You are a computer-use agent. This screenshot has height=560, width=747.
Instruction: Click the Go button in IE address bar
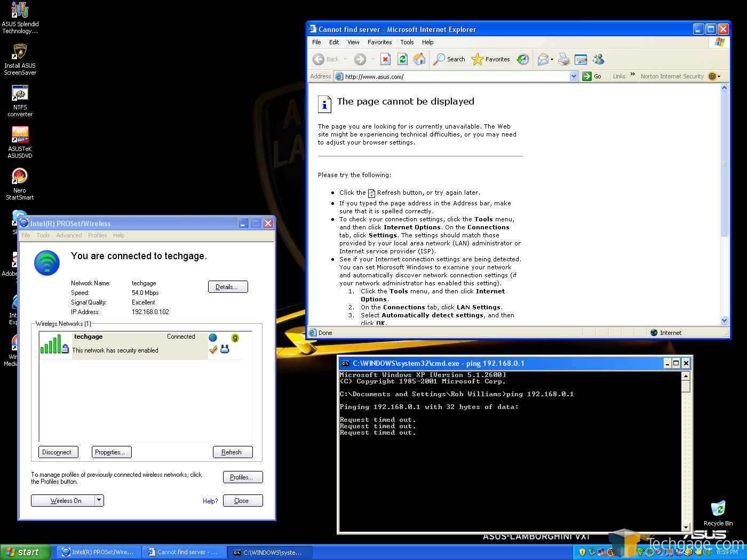click(x=593, y=76)
